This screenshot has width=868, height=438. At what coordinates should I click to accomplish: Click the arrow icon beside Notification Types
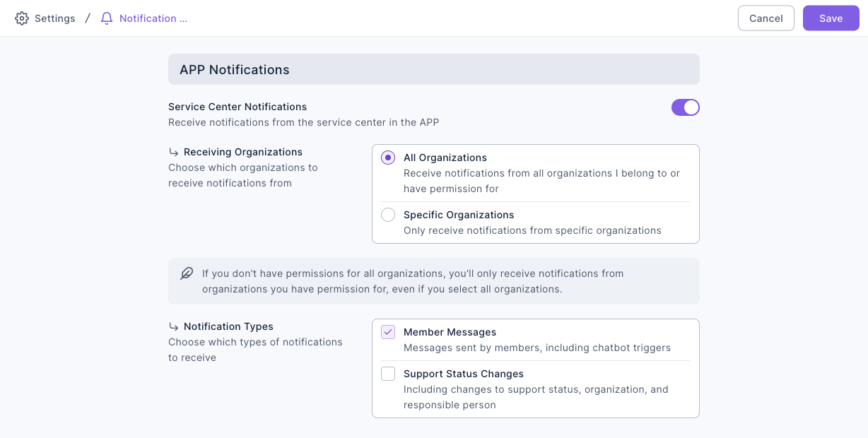click(174, 326)
